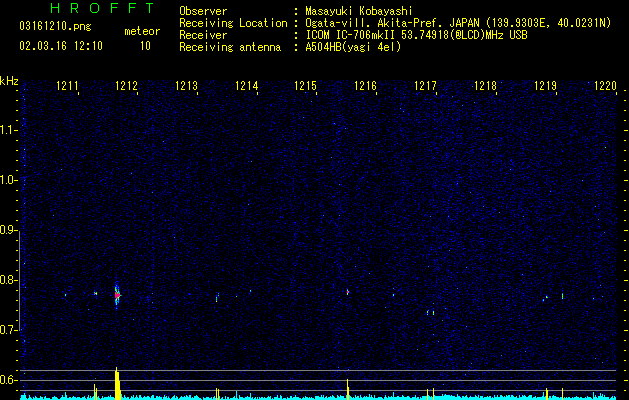Image resolution: width=629 pixels, height=400 pixels.
Task: Click the tallest yellow intensity bar below 1212
Action: (x=117, y=384)
